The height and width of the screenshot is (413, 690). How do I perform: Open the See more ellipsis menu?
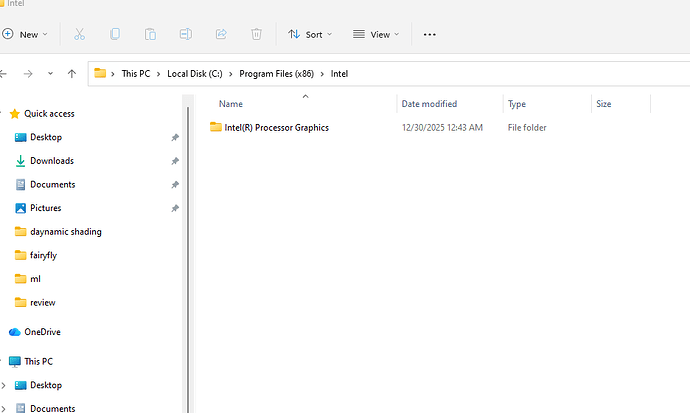[429, 34]
